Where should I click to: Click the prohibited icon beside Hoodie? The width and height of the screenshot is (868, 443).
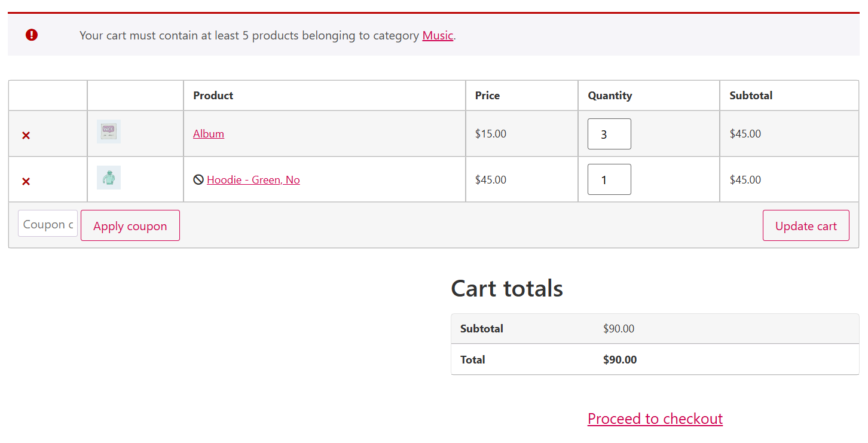pos(198,179)
